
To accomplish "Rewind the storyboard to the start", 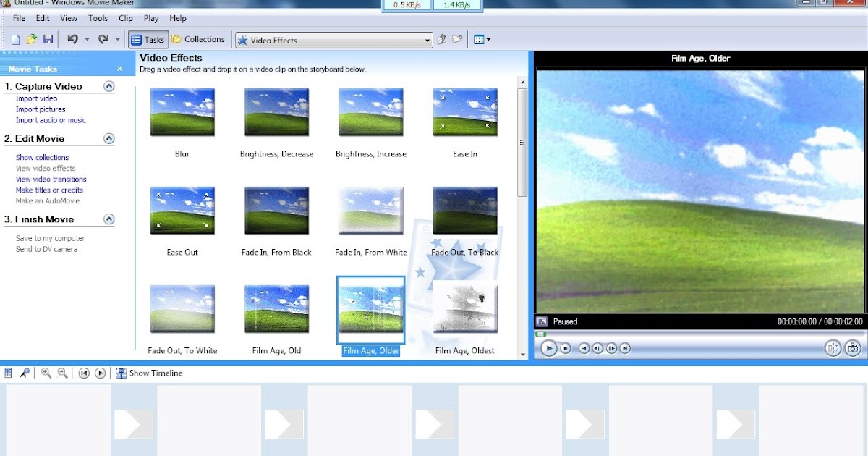I will point(84,373).
